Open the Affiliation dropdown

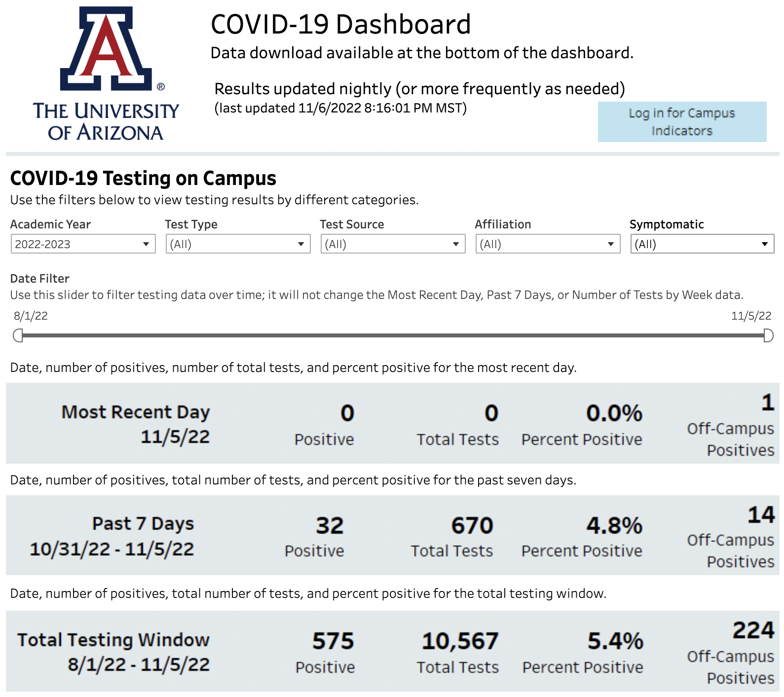548,244
